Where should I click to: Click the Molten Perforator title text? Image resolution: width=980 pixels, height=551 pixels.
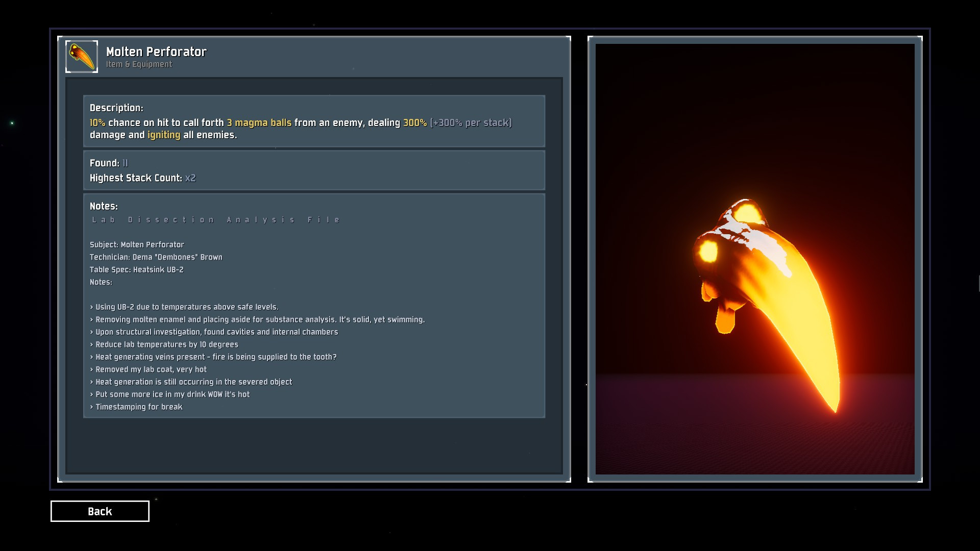click(x=156, y=52)
